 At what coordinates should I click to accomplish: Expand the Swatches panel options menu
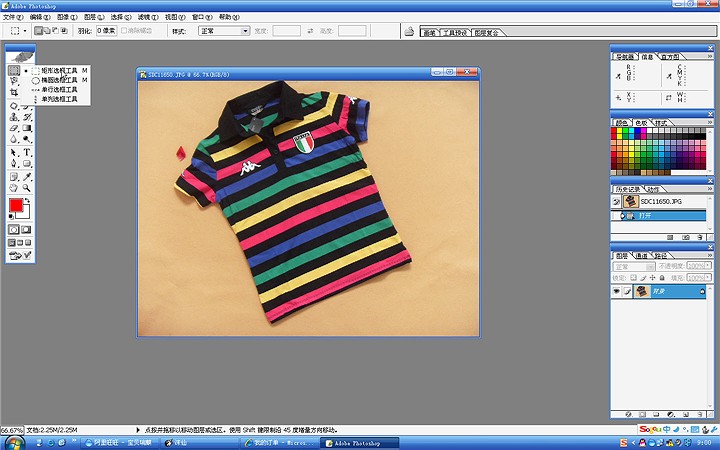710,122
